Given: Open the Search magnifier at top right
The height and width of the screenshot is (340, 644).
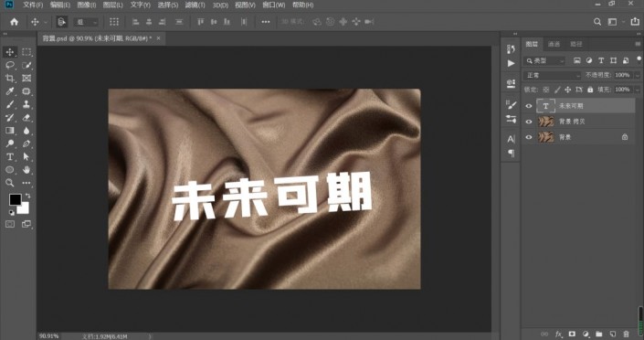Looking at the screenshot, I should coord(597,22).
